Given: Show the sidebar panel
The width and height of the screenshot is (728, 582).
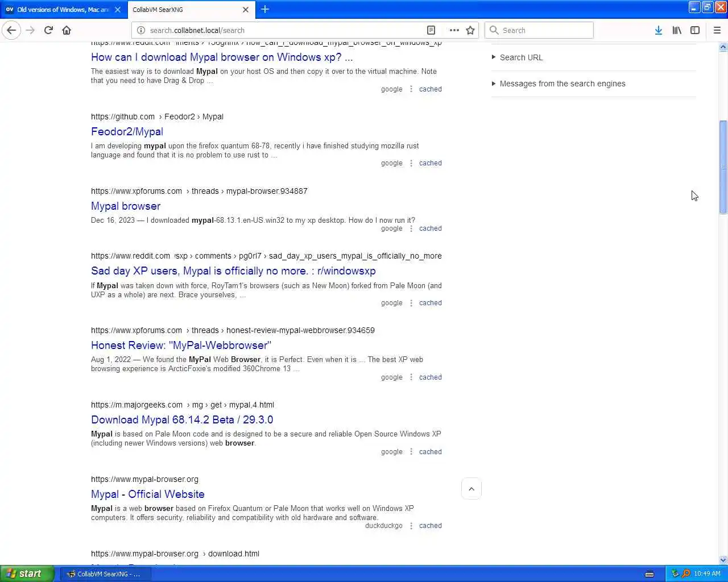Looking at the screenshot, I should click(695, 30).
